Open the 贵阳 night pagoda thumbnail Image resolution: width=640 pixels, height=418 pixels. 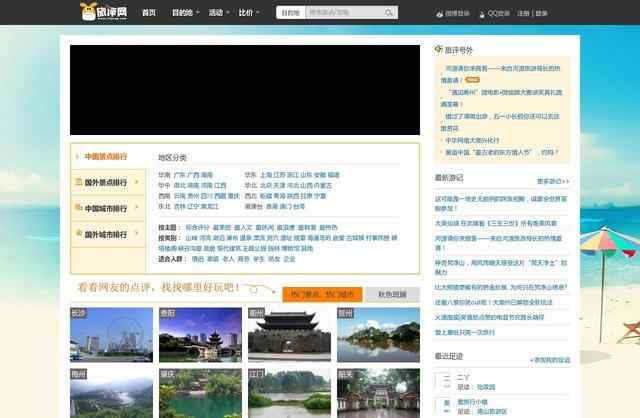click(200, 335)
